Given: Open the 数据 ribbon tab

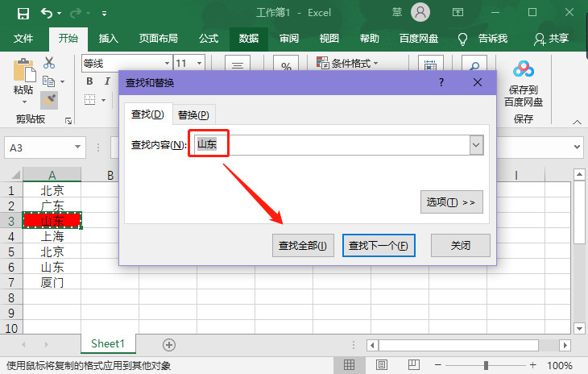Looking at the screenshot, I should 249,38.
